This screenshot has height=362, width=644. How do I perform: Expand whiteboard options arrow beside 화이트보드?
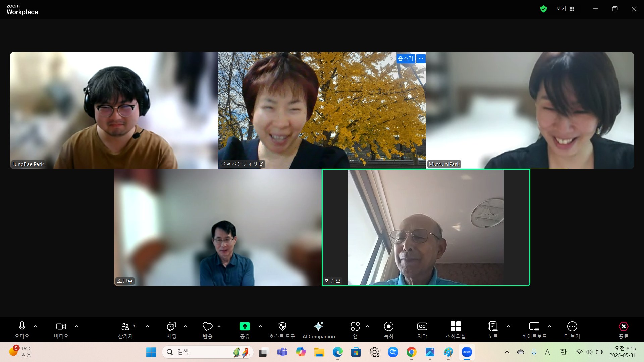(x=550, y=326)
